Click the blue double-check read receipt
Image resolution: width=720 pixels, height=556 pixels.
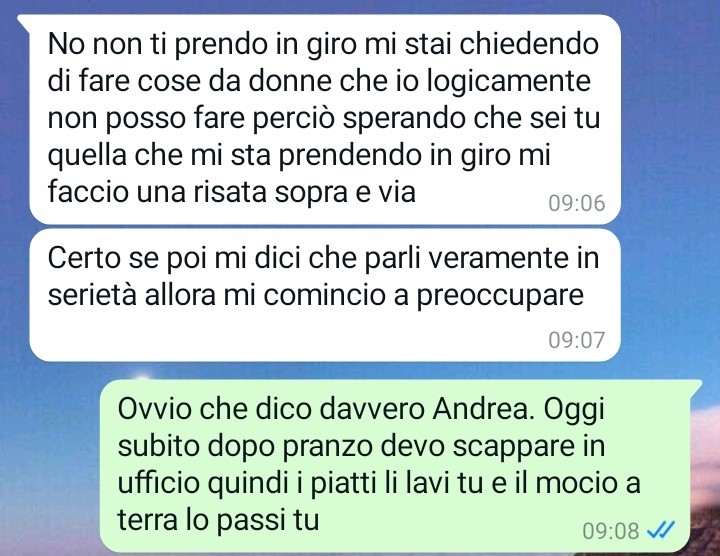[660, 531]
